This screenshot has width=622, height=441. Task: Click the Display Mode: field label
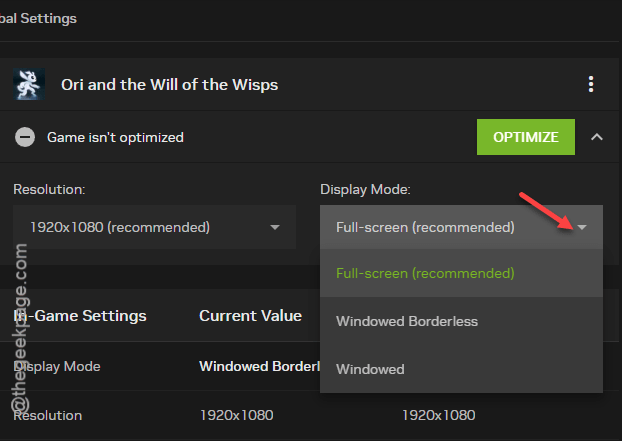pos(365,190)
